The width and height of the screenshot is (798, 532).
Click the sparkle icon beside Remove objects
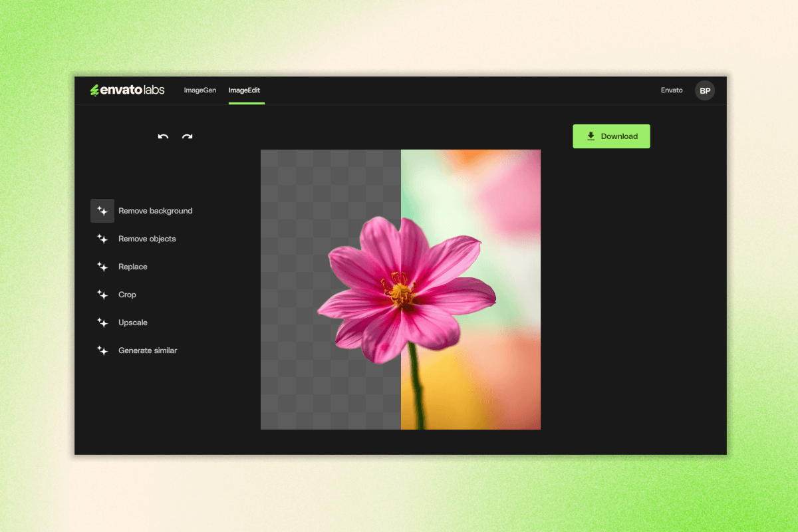102,239
